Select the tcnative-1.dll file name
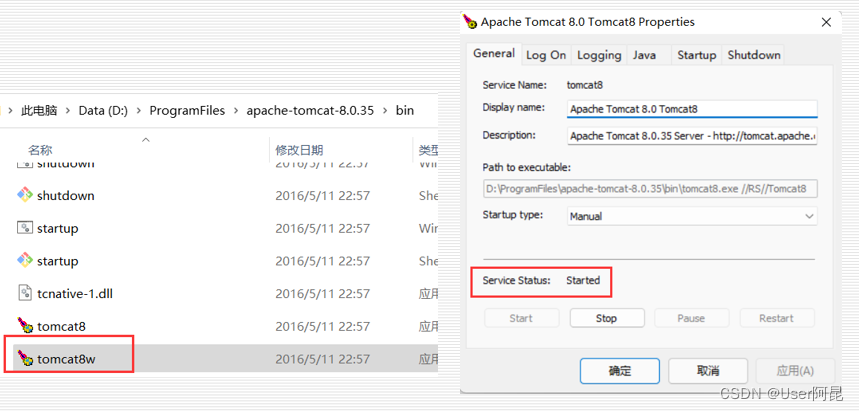Screen dimensions: 859x411 (x=75, y=294)
